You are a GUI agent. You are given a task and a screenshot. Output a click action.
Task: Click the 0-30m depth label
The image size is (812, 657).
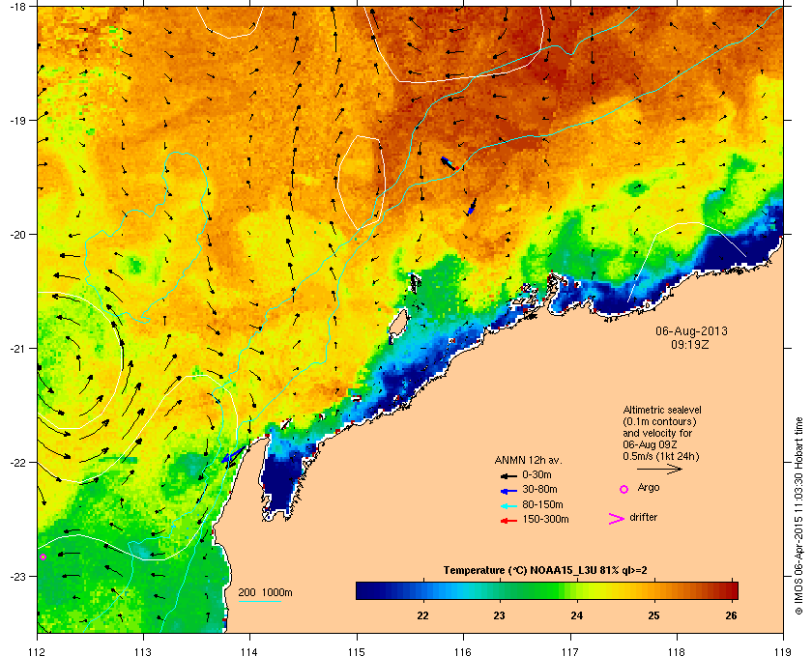tap(536, 474)
